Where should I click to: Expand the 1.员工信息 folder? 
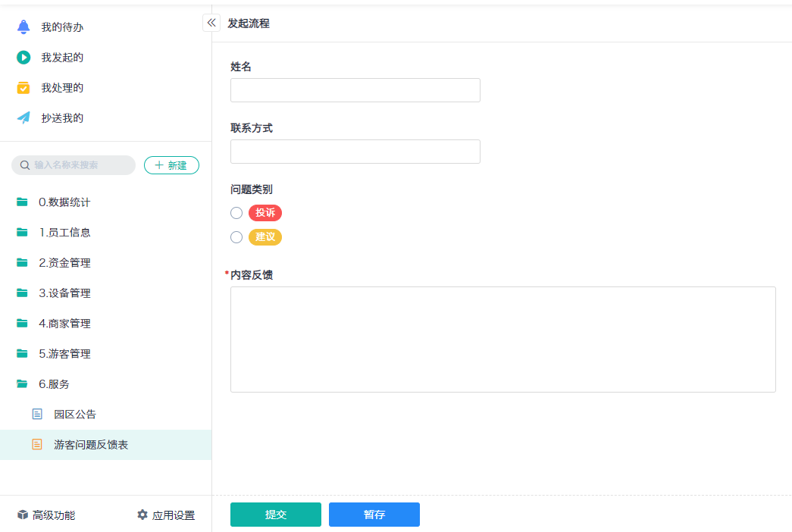[x=64, y=233]
